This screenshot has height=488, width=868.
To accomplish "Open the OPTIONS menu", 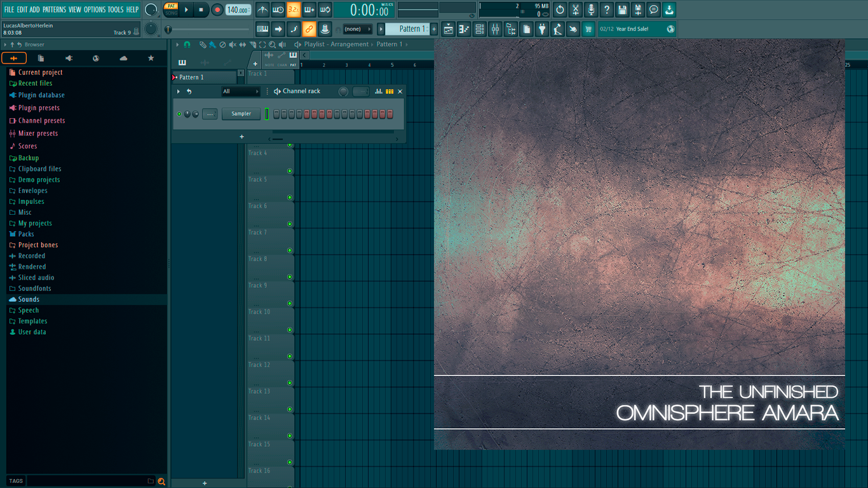I will tap(95, 10).
